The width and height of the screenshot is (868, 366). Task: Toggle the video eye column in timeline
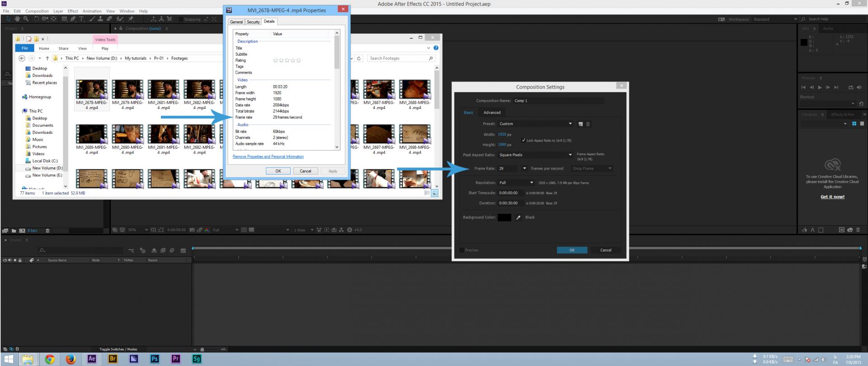click(x=5, y=260)
